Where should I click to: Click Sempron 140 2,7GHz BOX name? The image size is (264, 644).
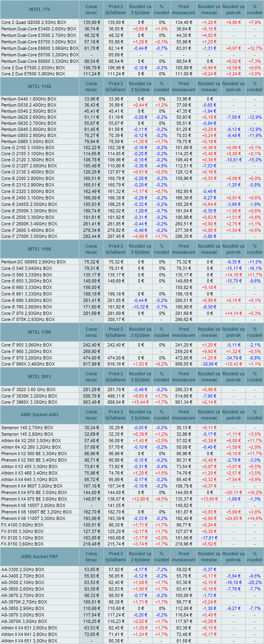coord(27,428)
